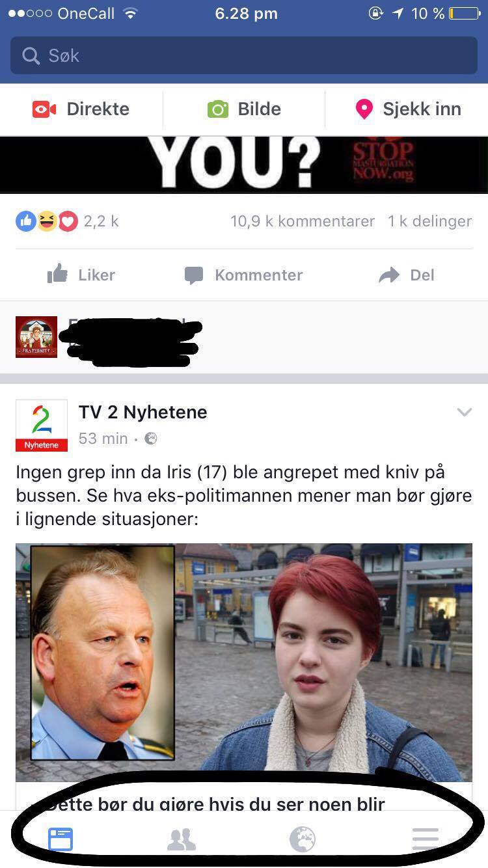The height and width of the screenshot is (868, 488).
Task: Share the post with Del
Action: 407,275
